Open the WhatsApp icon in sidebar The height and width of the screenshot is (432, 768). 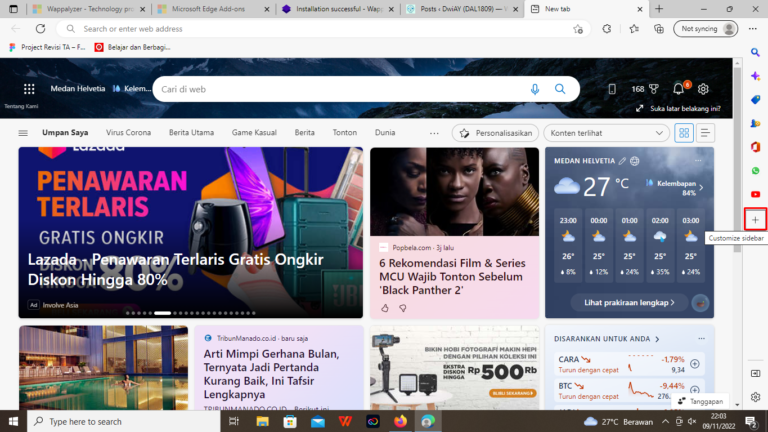point(755,170)
